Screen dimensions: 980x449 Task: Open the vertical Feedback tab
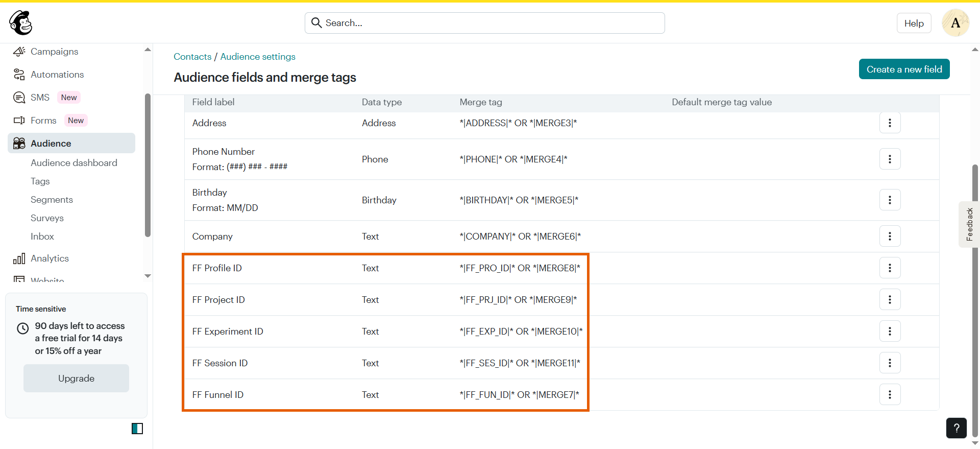(969, 224)
